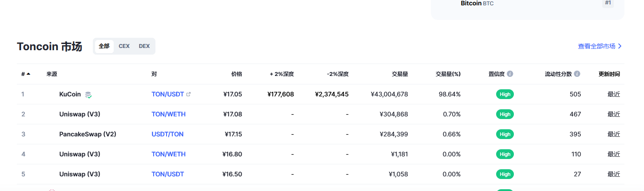Viewport: 644px width, 191px height.
Task: Click Uniswap (V3) in row 2
Action: (x=80, y=114)
